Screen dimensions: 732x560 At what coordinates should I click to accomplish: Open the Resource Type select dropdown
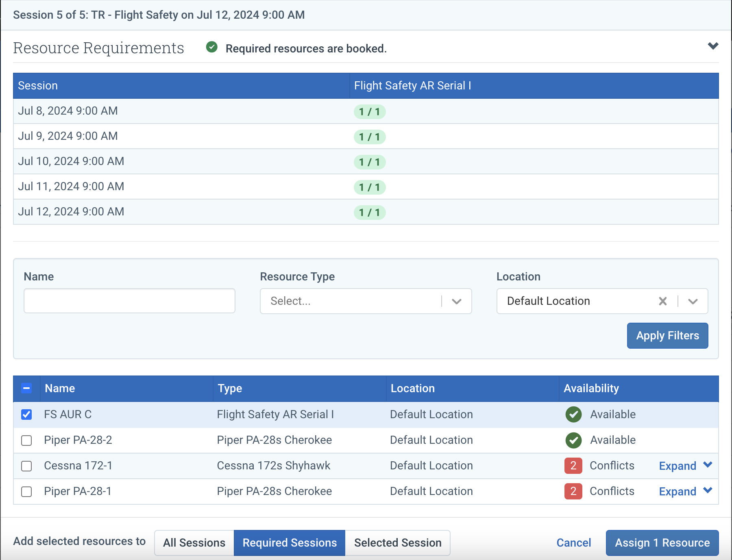pos(366,301)
